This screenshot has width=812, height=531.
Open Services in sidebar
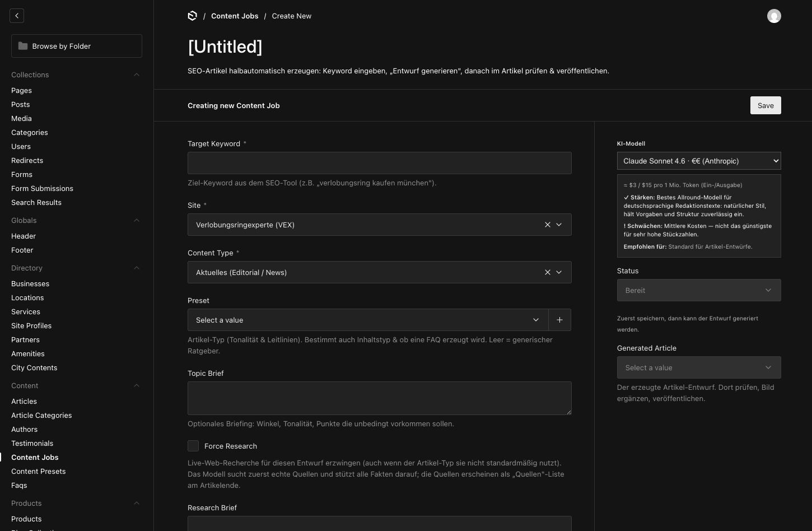click(x=26, y=311)
